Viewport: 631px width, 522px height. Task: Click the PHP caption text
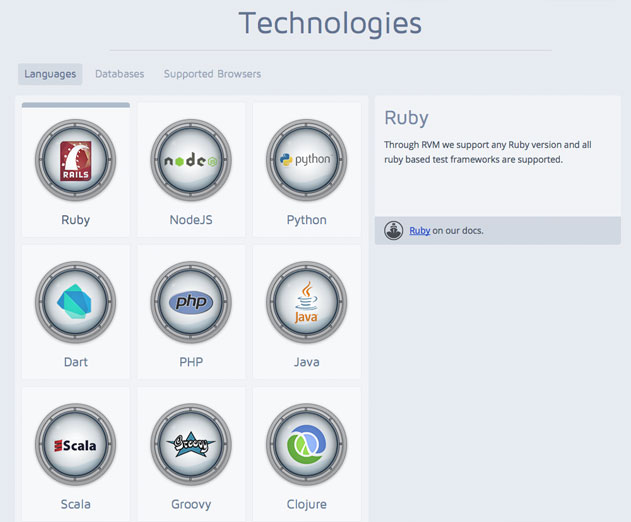(x=191, y=362)
